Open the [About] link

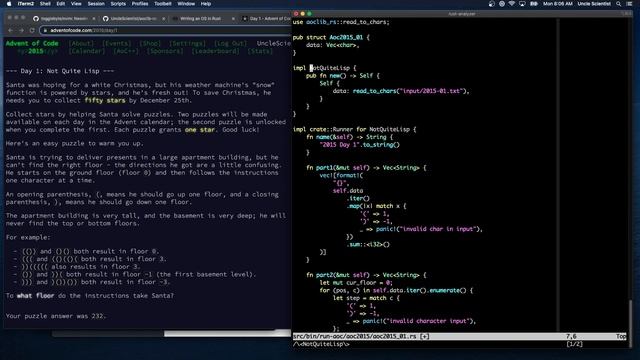(81, 43)
